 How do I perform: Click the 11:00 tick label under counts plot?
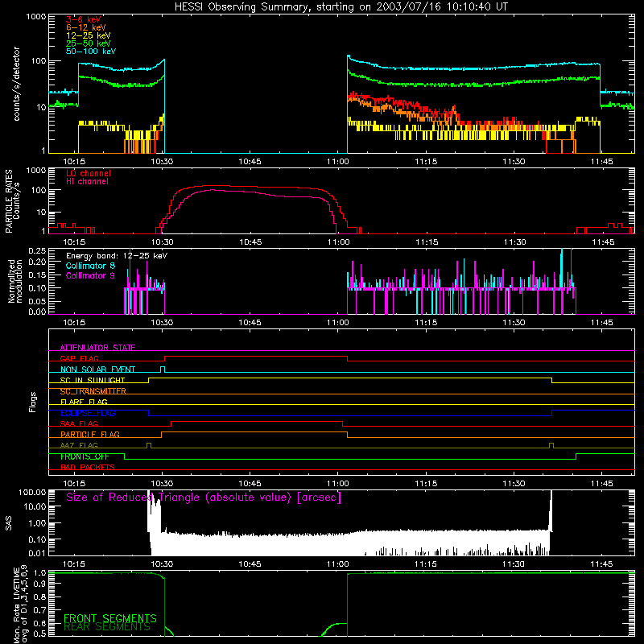[338, 162]
